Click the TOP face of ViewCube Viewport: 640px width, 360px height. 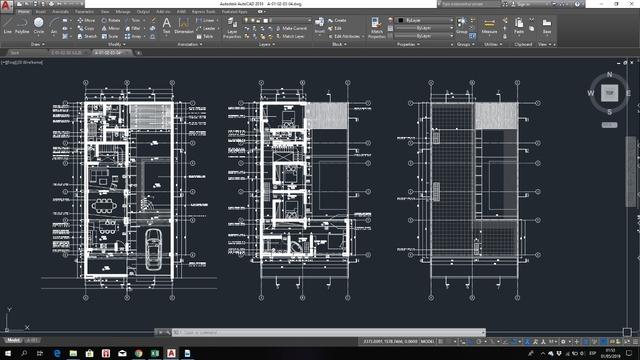(x=609, y=93)
